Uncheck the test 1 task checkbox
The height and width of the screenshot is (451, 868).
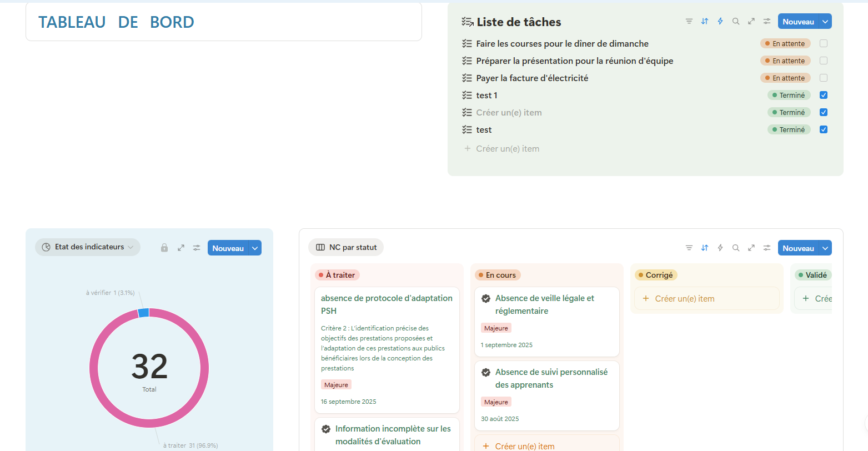coord(824,95)
